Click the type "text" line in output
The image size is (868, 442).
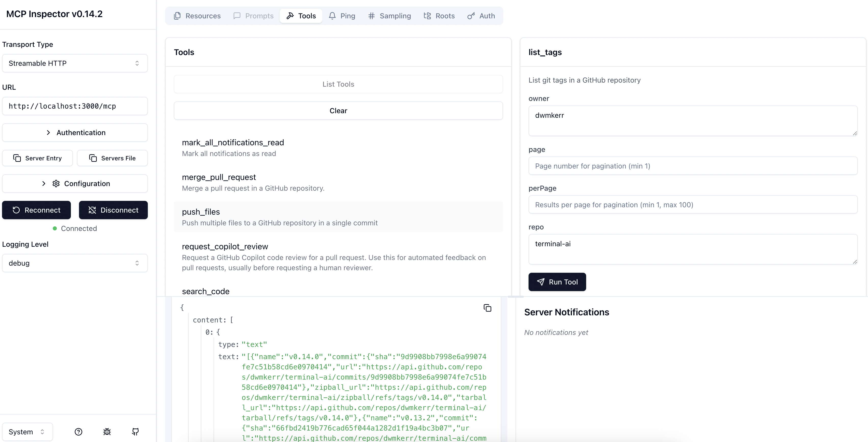click(242, 344)
